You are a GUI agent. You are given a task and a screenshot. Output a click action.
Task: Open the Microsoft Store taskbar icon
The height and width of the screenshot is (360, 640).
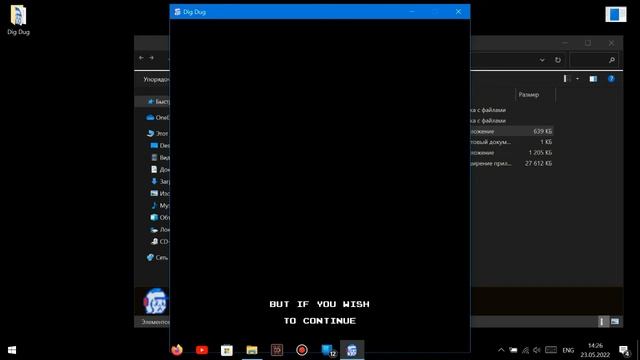coord(227,350)
